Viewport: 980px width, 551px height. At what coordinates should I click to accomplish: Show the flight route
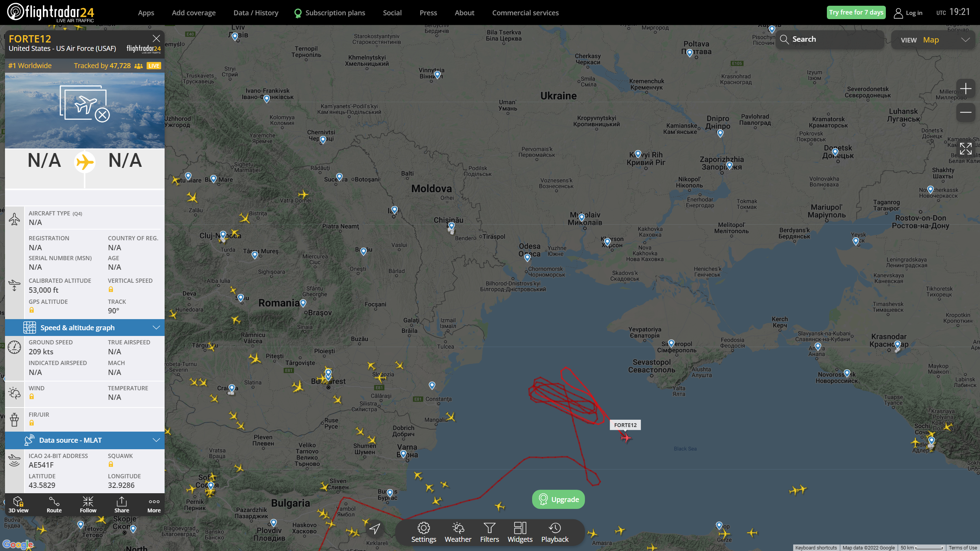(x=54, y=504)
